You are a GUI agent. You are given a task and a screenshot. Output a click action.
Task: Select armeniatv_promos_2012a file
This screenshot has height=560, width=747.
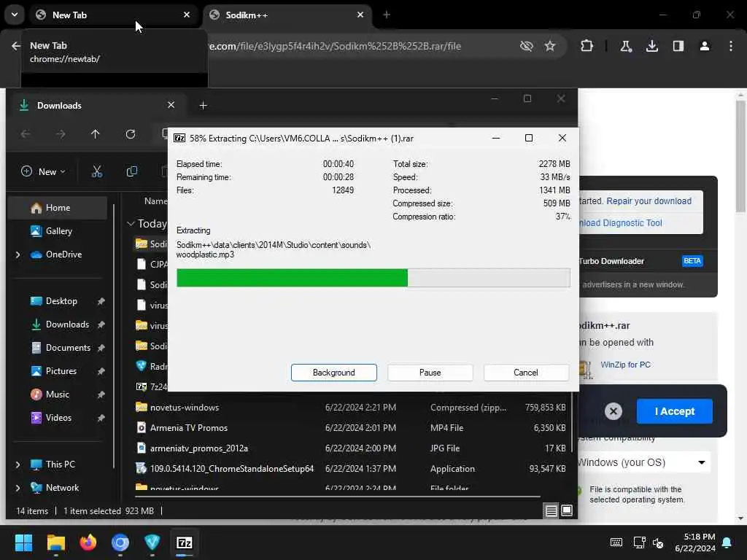coord(351,448)
